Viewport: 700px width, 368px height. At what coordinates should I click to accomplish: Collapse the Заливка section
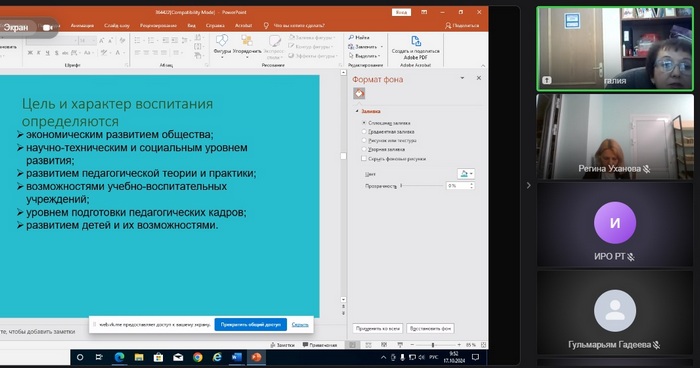357,111
